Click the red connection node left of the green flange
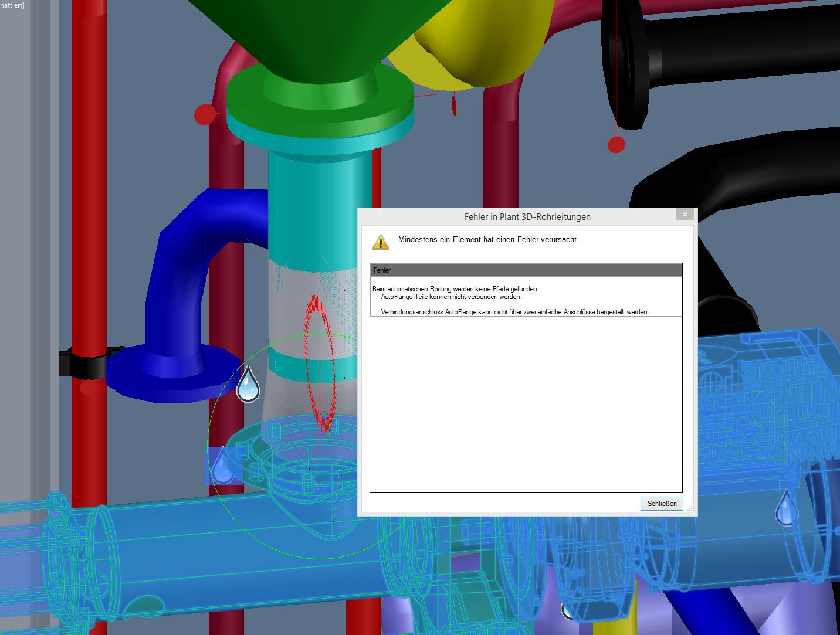The image size is (840, 635). 205,114
